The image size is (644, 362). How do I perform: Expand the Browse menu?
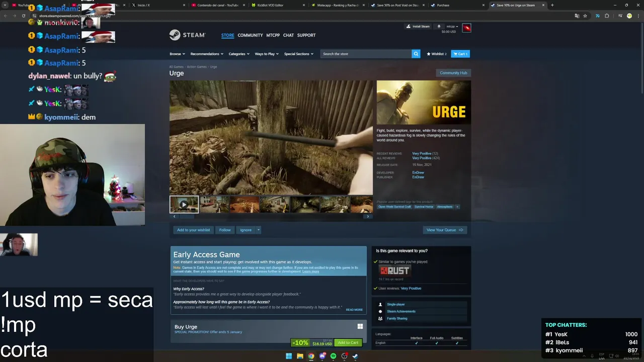click(x=177, y=54)
